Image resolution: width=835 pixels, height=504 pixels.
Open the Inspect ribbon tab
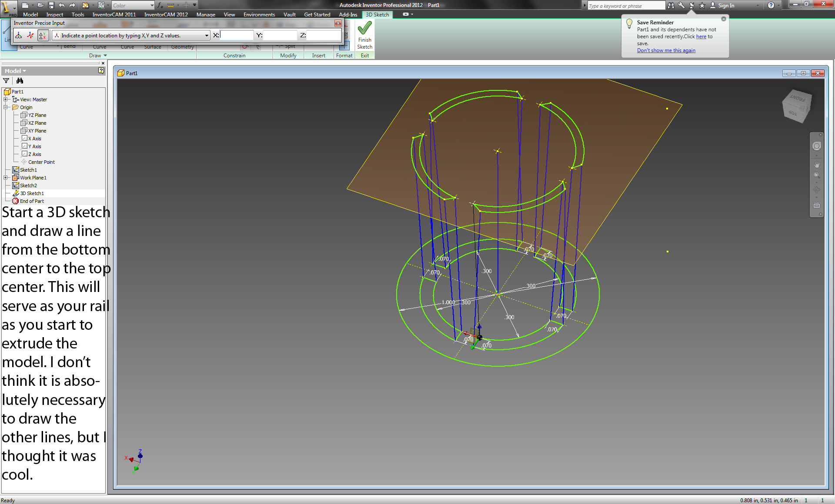(x=55, y=14)
